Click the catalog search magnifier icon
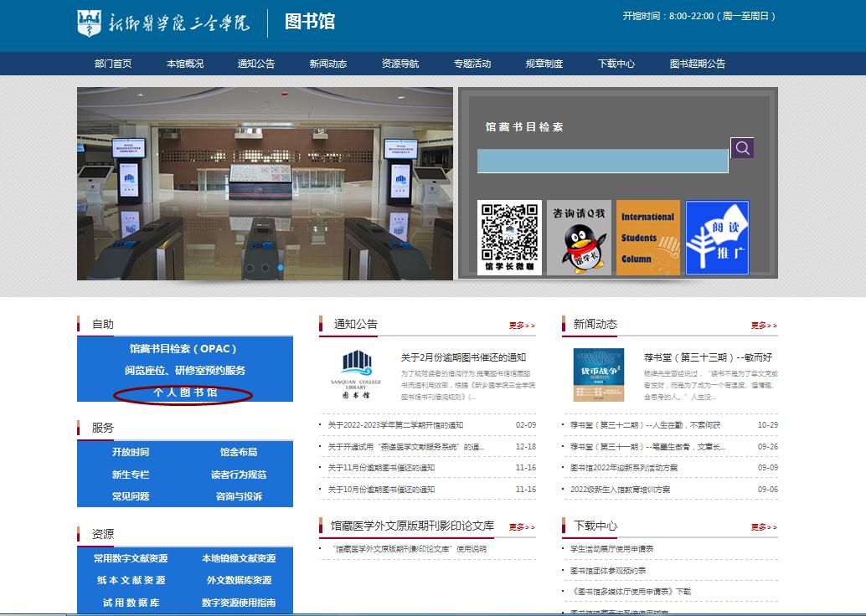The width and height of the screenshot is (866, 616). (742, 148)
